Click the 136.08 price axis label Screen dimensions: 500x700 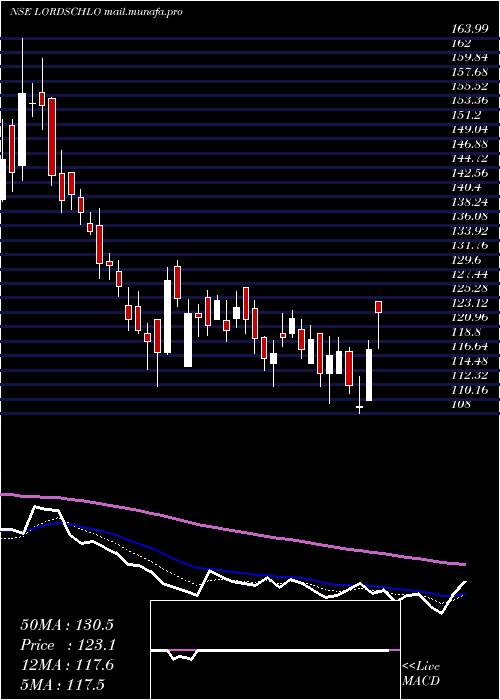[x=471, y=217]
